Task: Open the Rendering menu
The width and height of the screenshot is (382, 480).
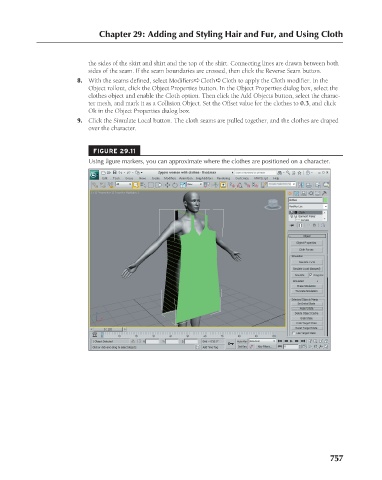Action: 223,178
